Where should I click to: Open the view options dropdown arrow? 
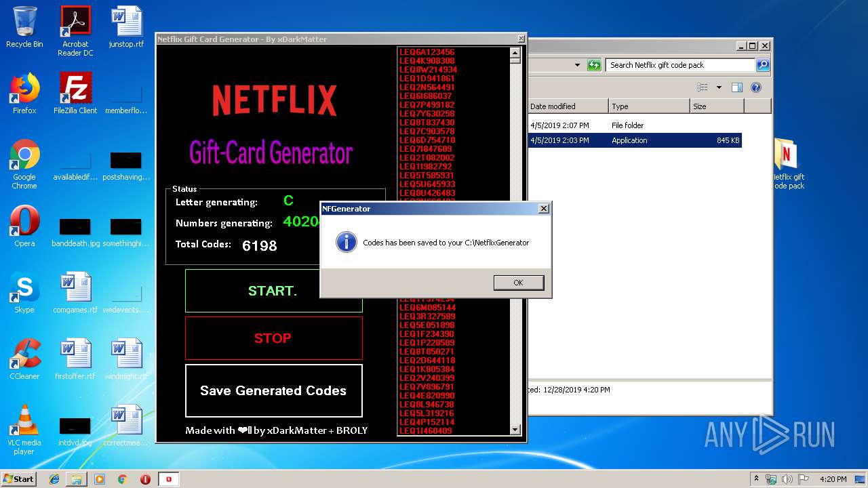(719, 87)
